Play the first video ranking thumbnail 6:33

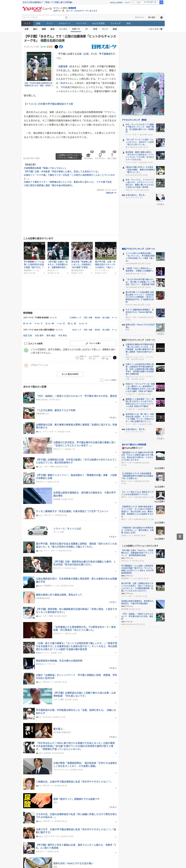160,348
